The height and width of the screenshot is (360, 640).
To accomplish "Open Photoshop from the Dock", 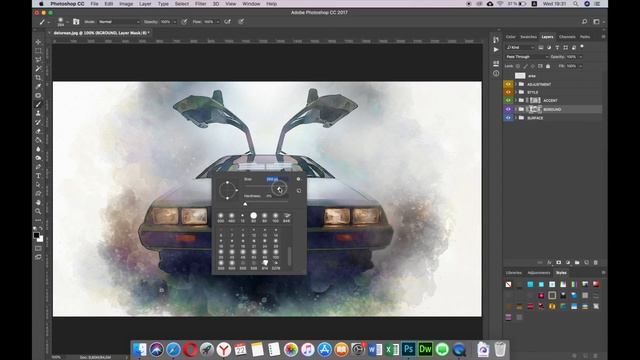I will click(408, 349).
